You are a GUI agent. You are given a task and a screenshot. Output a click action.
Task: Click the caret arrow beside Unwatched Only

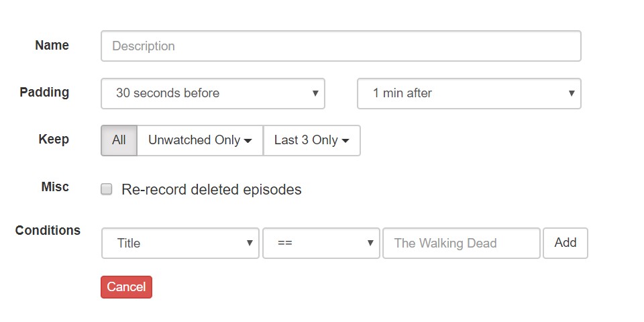248,141
